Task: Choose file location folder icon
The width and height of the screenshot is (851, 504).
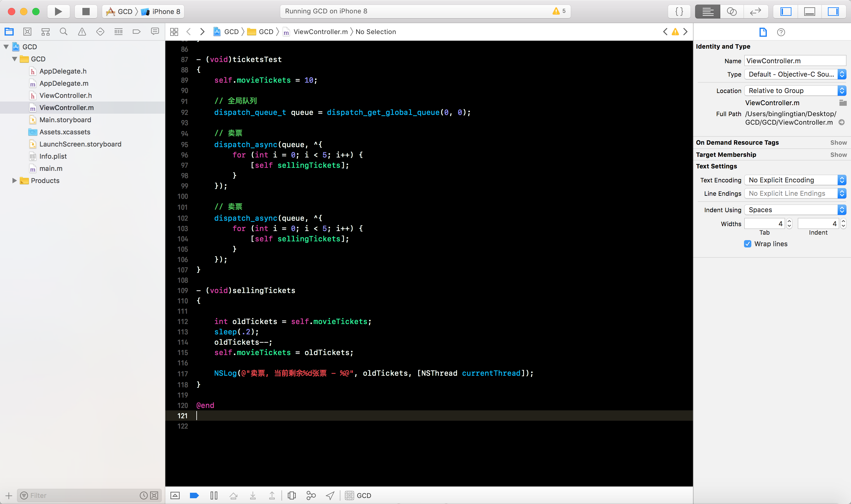Action: click(842, 103)
